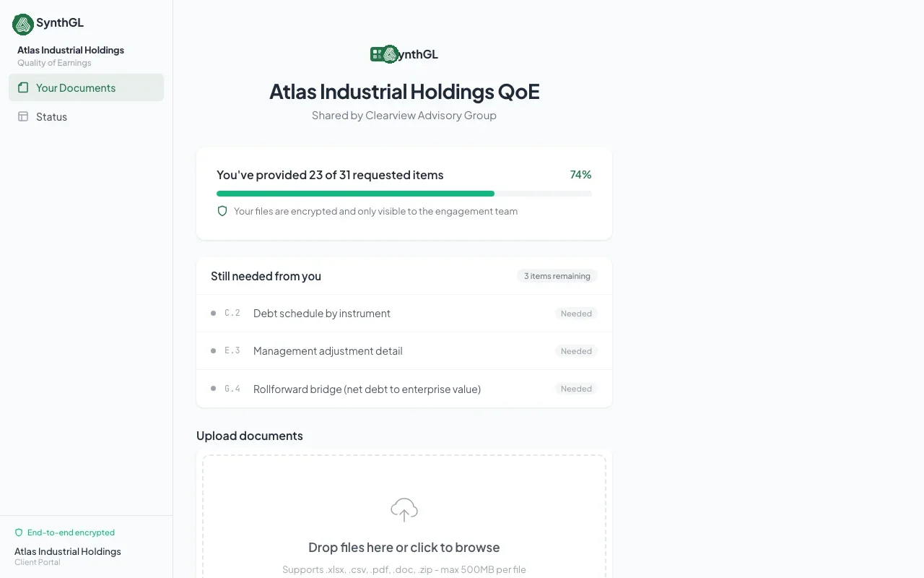The height and width of the screenshot is (578, 924).
Task: Expand the Still needed from you section
Action: (266, 275)
